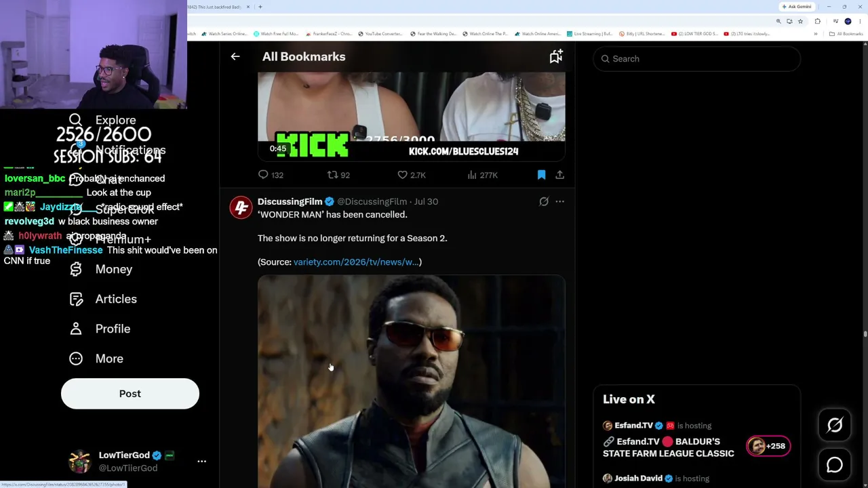Screen dimensions: 868x488
Task: Open the Chrome extensions puzzle icon
Action: [x=817, y=21]
